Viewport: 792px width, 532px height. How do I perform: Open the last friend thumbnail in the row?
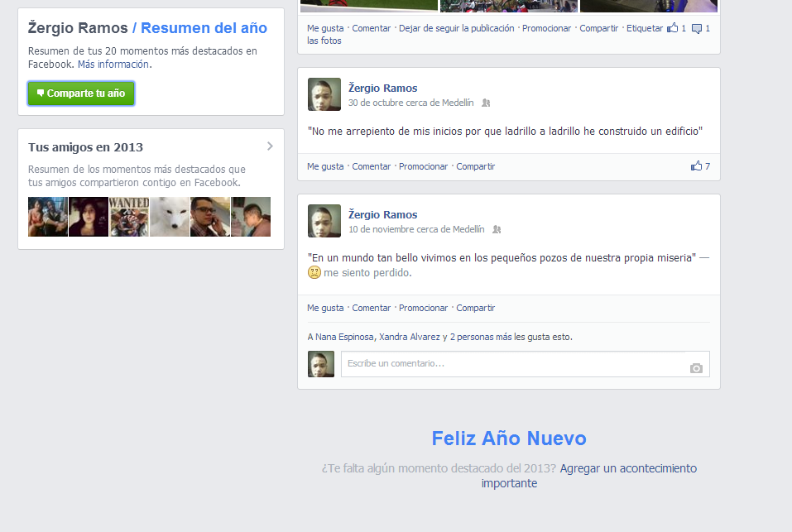251,217
